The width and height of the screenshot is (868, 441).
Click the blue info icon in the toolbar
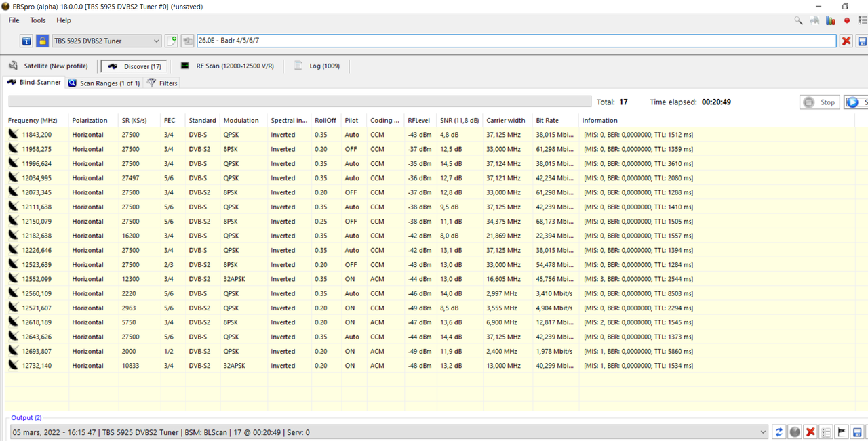pos(26,41)
